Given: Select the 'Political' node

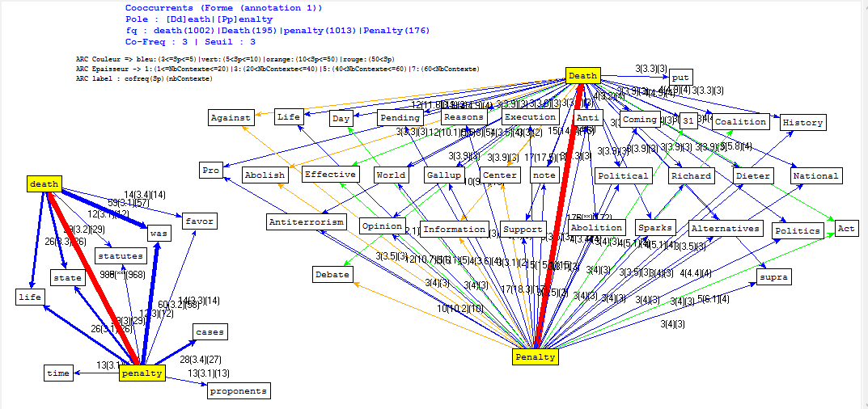Looking at the screenshot, I should point(624,176).
